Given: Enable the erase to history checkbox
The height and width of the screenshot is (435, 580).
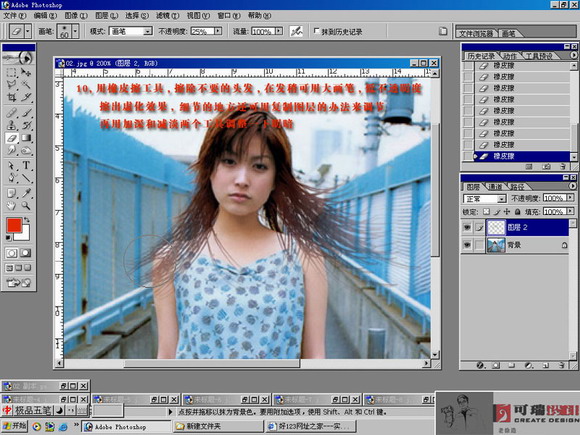Looking at the screenshot, I should 316,31.
